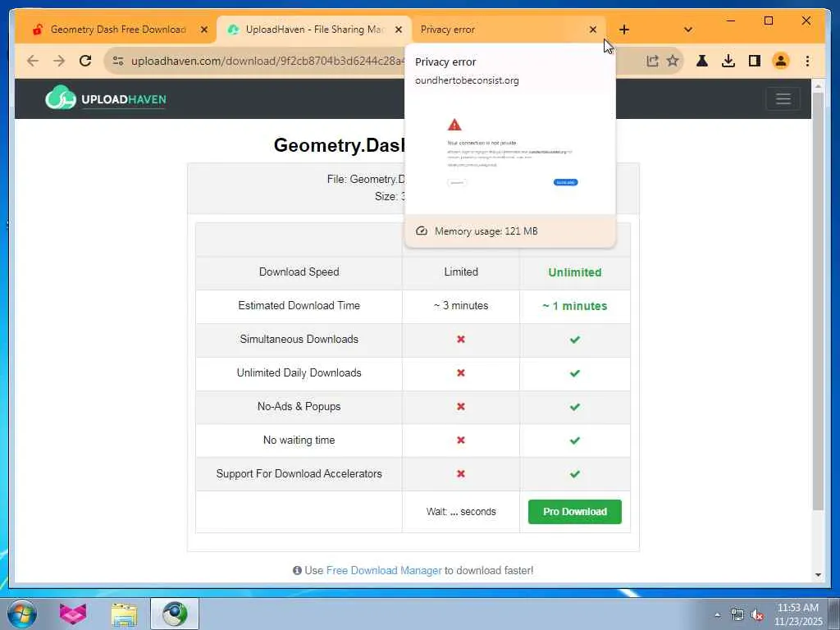
Task: Click green check for No-Ads & Popups
Action: 575,407
